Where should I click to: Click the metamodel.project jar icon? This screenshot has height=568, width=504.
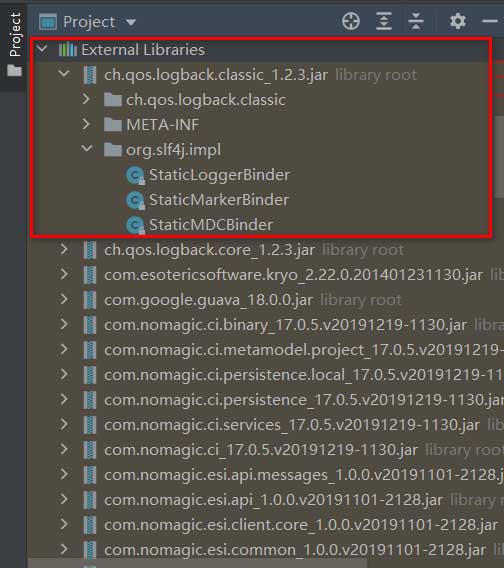coord(90,350)
